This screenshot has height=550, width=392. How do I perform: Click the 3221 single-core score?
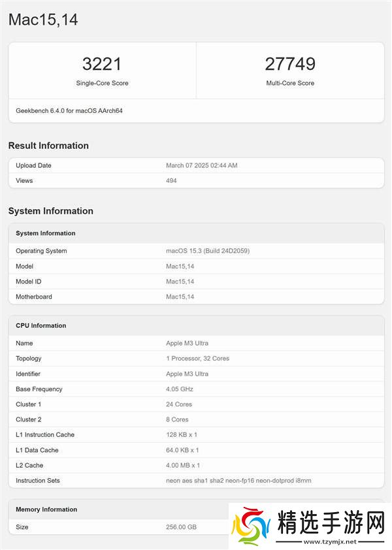102,64
